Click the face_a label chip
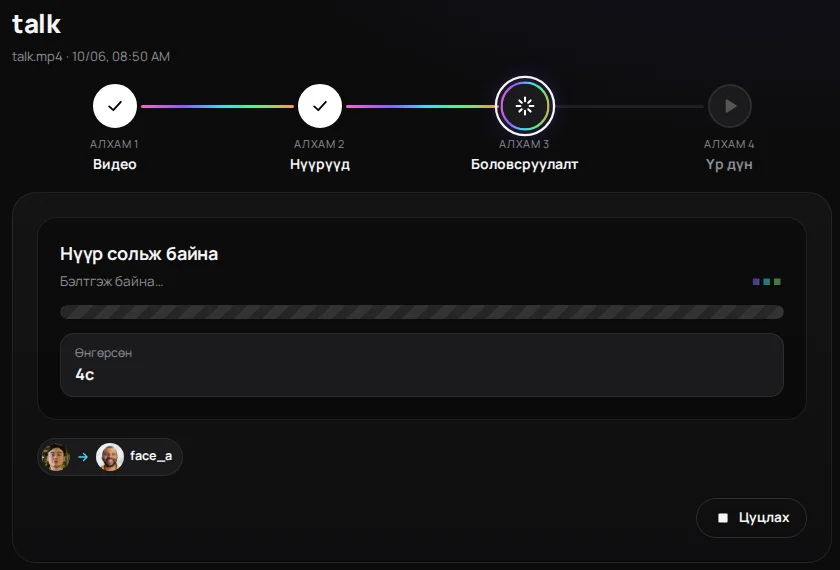Viewport: 840px width, 570px height. (x=110, y=457)
